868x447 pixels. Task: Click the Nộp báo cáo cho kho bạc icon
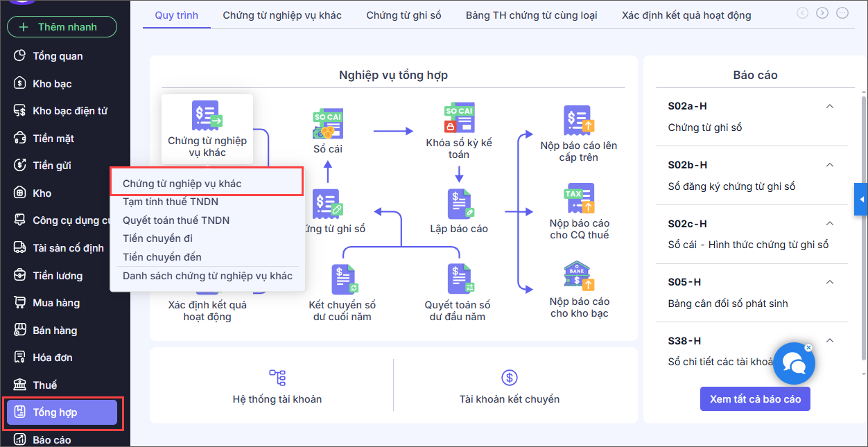coord(579,277)
